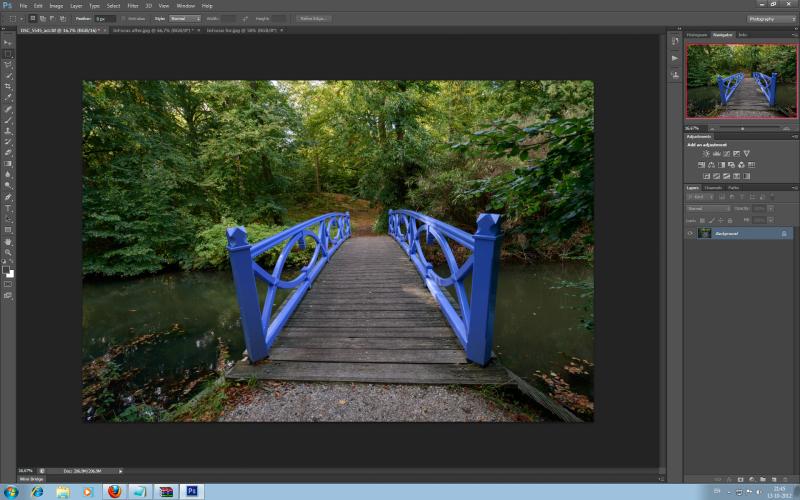Open the Style dropdown in options bar

pos(185,19)
